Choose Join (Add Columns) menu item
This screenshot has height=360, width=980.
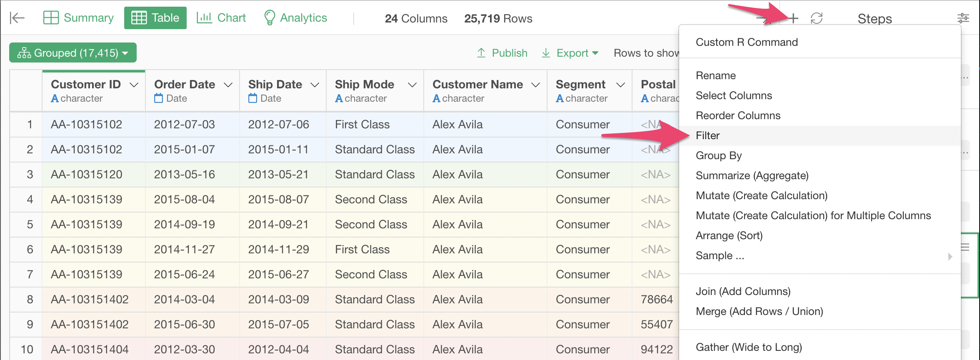coord(820,291)
